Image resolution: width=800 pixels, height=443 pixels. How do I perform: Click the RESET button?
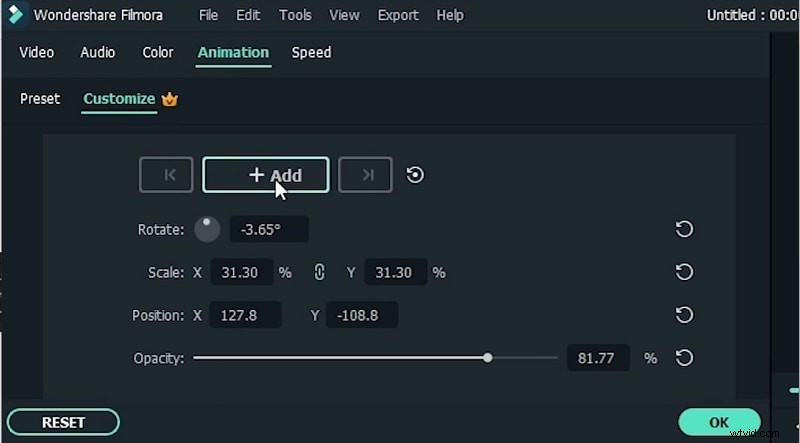point(63,422)
